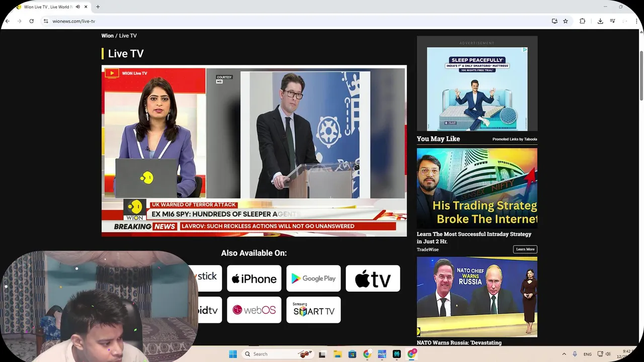
Task: Open the Windows Start menu
Action: [x=233, y=354]
